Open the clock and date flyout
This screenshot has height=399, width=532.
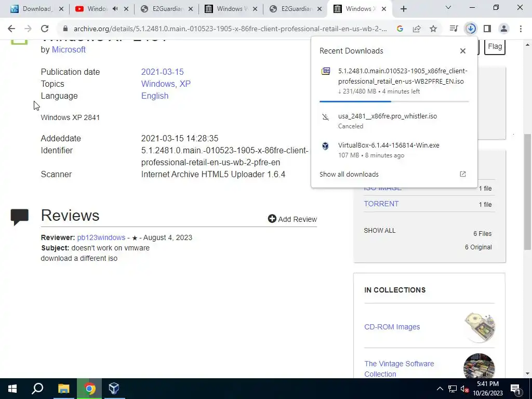pyautogui.click(x=488, y=389)
